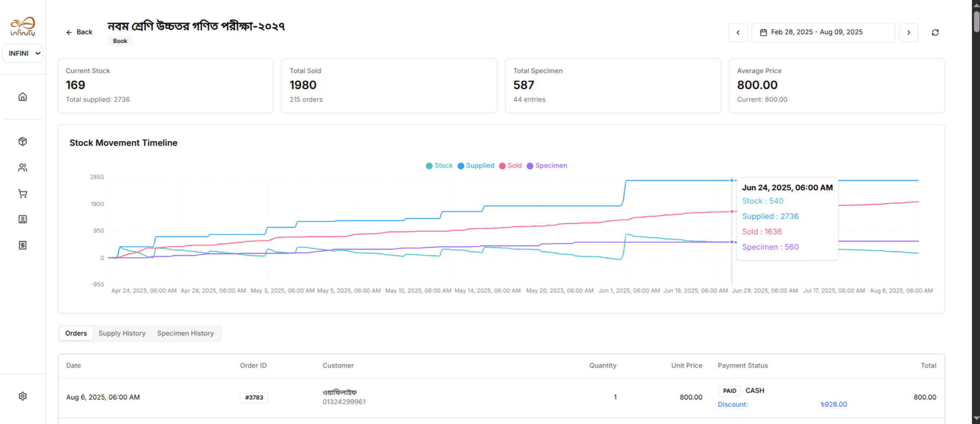
Task: Open order #3783 badge
Action: click(x=254, y=397)
